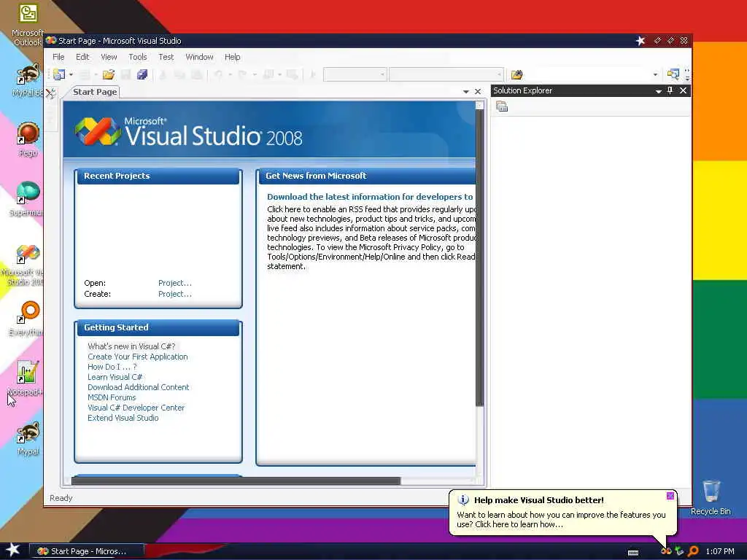The height and width of the screenshot is (560, 747).
Task: Open the Find combo box dropdown arrow
Action: [x=655, y=75]
